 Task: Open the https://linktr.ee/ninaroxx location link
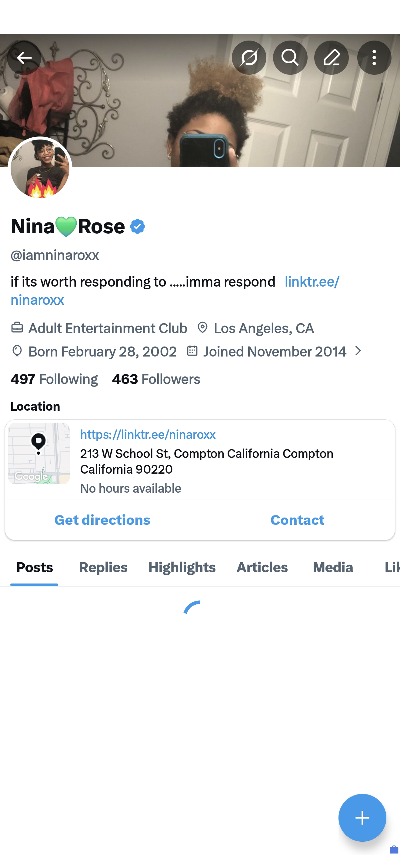coord(148,434)
